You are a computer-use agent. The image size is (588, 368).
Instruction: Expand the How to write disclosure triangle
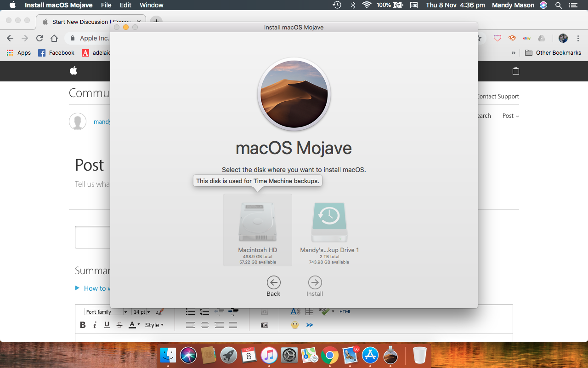(x=77, y=288)
